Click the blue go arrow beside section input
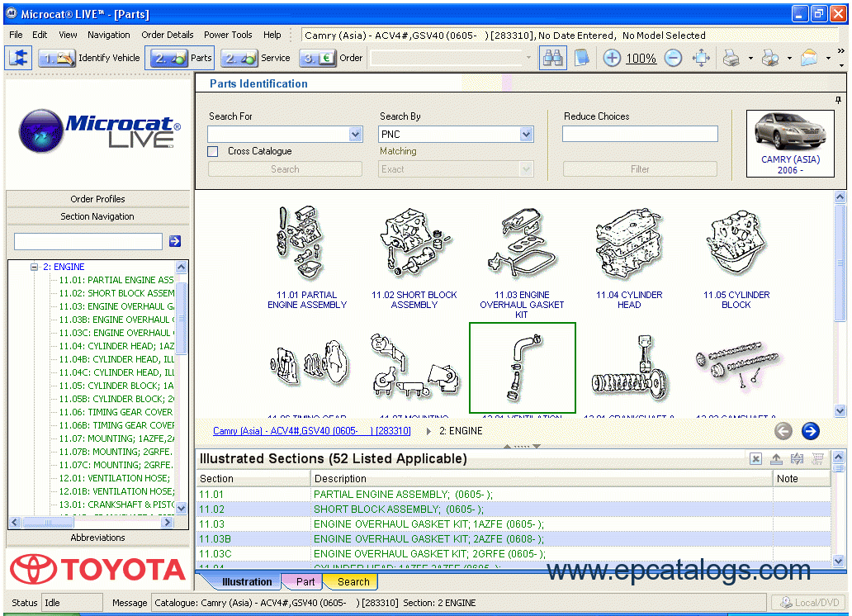This screenshot has height=616, width=852. (175, 241)
